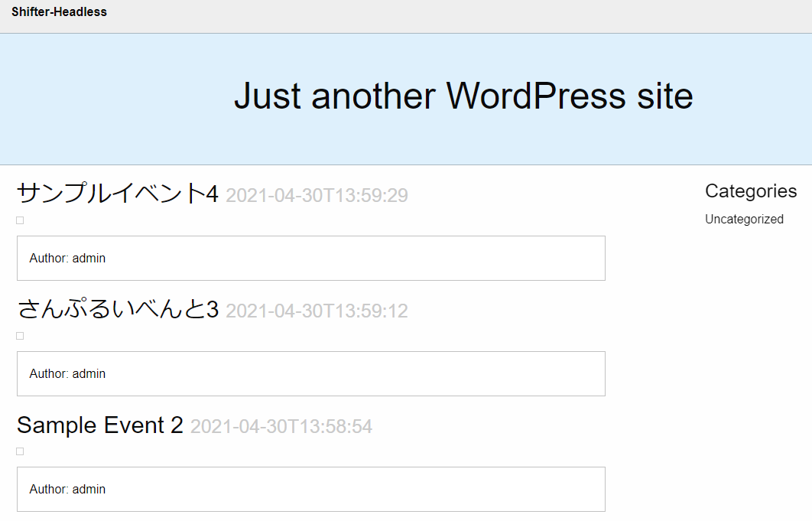
Task: Click the Author: admin text in first post
Action: (x=67, y=258)
